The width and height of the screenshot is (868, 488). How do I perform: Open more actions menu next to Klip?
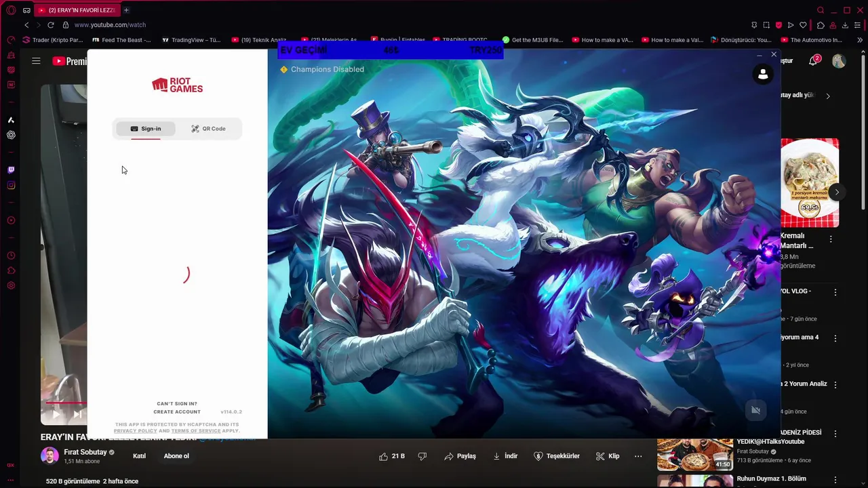click(x=638, y=456)
